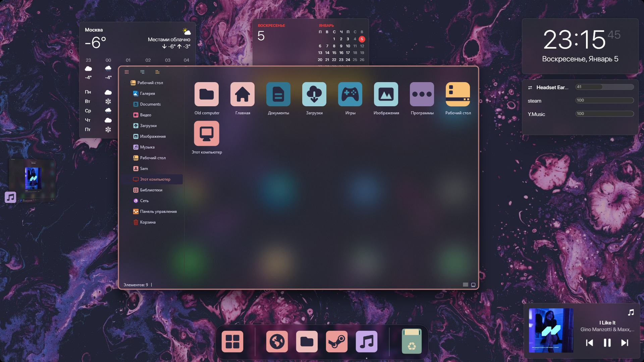This screenshot has height=362, width=644.
Task: Click the second dotted grid toolbar button
Action: 142,72
